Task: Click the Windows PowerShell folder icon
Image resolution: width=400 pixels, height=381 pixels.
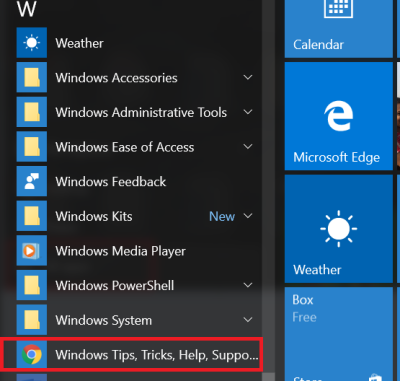Action: (32, 285)
